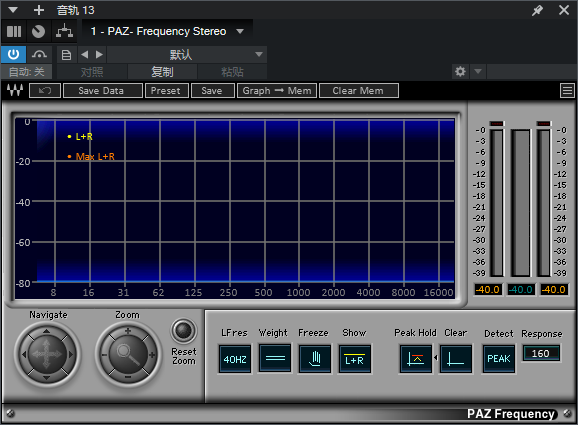Click the Response value field 160
578x425 pixels.
point(541,353)
